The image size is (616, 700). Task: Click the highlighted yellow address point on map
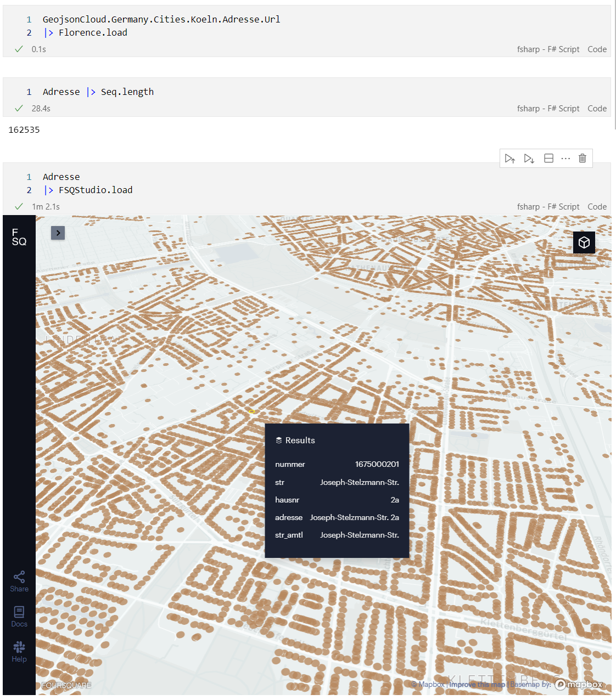click(x=251, y=411)
